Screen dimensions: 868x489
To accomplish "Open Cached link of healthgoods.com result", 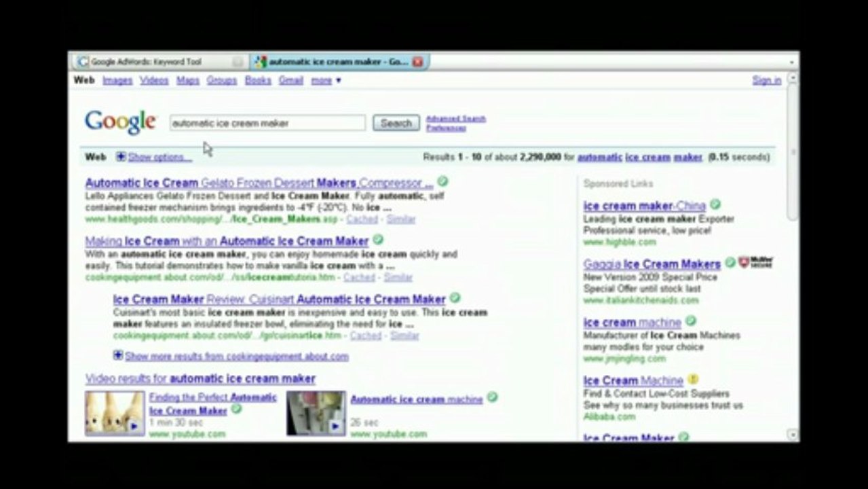I will (x=362, y=219).
